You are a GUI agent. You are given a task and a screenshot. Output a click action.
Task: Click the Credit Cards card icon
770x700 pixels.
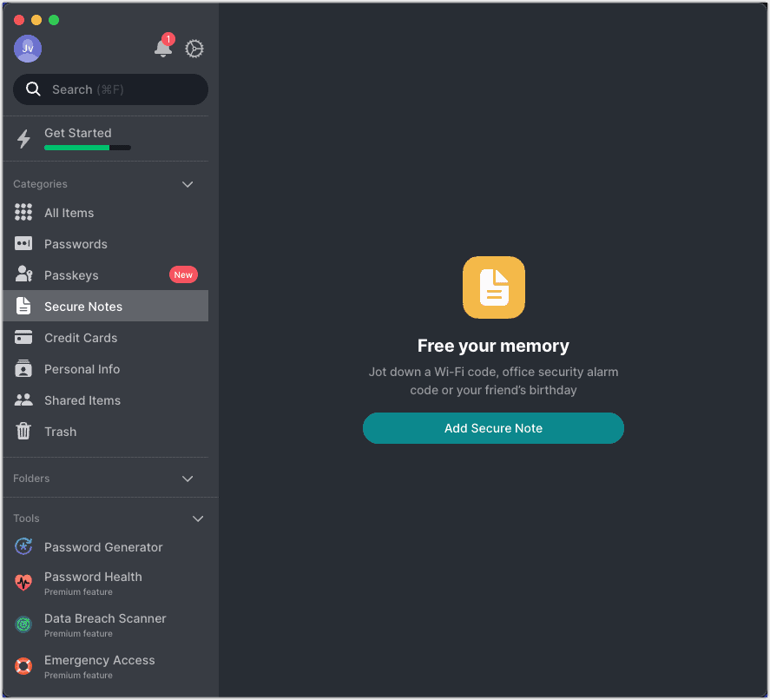23,338
